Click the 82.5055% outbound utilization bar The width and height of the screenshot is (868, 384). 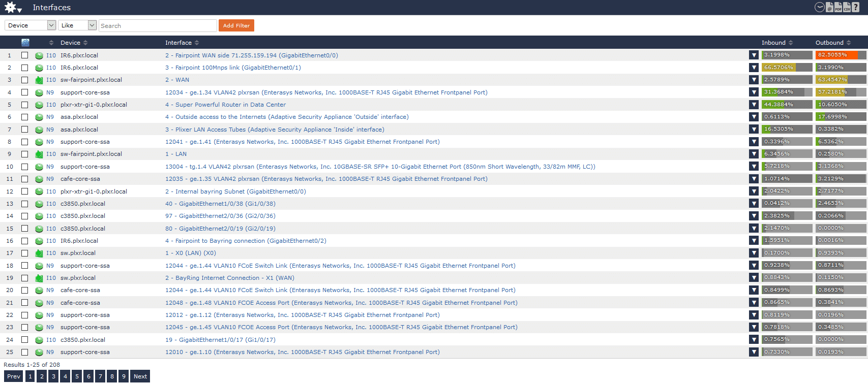841,55
